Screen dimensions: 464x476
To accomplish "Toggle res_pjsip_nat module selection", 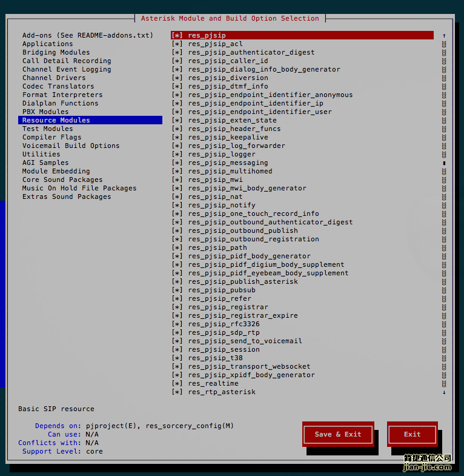I will 177,196.
